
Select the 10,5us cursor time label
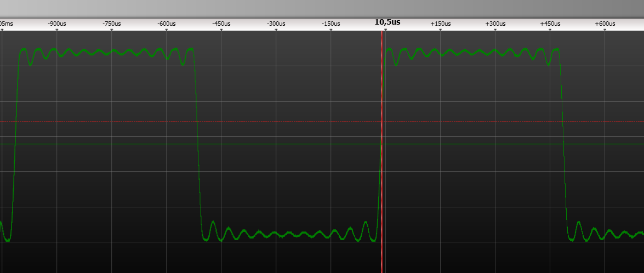[x=387, y=22]
